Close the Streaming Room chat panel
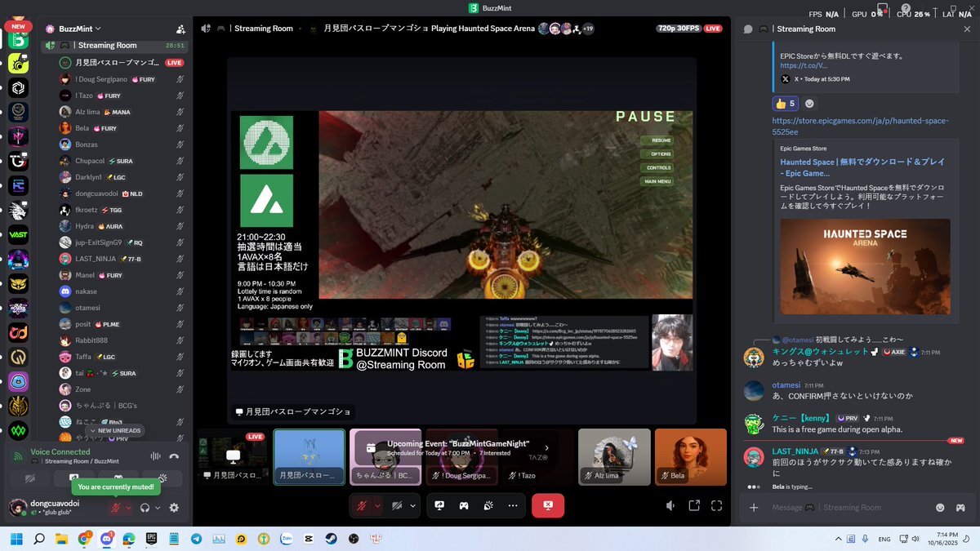 (x=967, y=29)
